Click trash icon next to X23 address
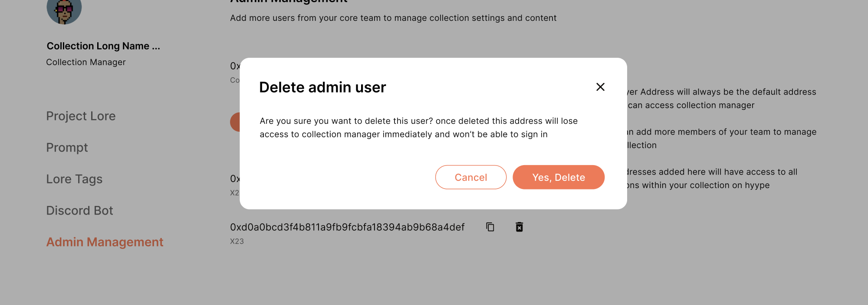Image resolution: width=868 pixels, height=305 pixels. point(519,227)
